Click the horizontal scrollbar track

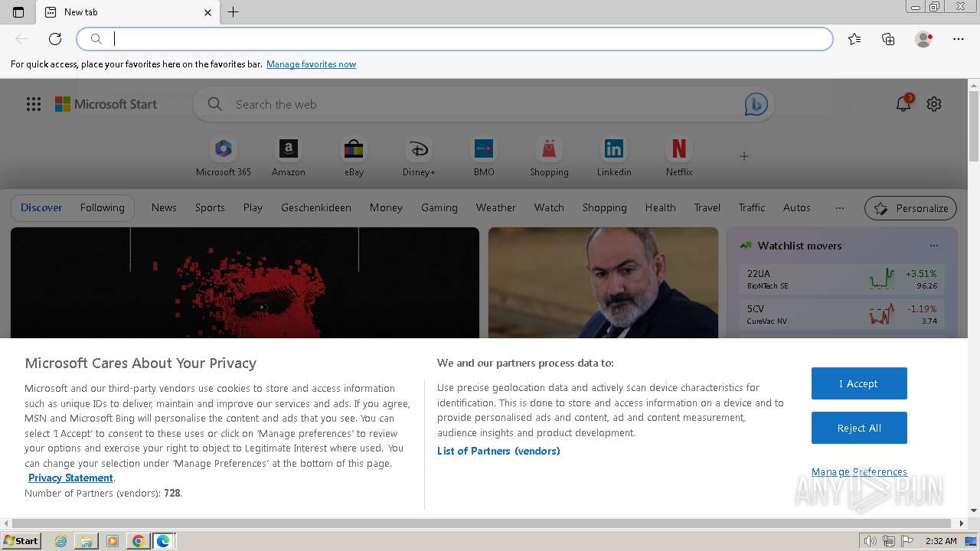(x=484, y=523)
